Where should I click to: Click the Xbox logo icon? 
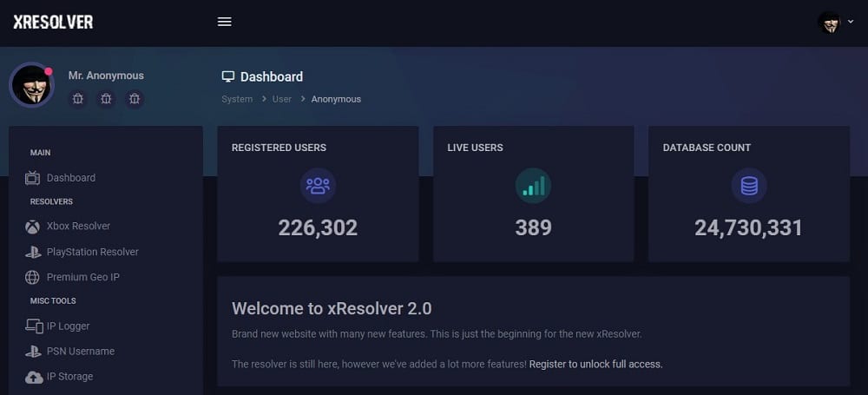[x=33, y=227]
